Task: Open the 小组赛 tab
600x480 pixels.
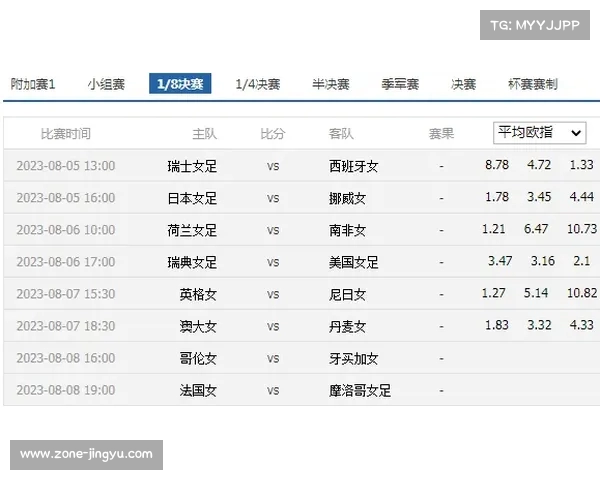Action: pyautogui.click(x=106, y=84)
